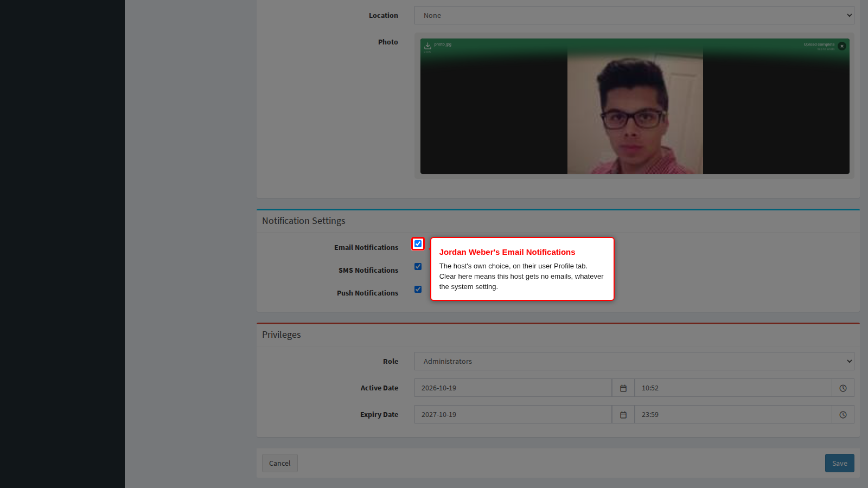Edit the Expiry Date time 23:59
Viewport: 868px width, 488px height.
tap(733, 415)
